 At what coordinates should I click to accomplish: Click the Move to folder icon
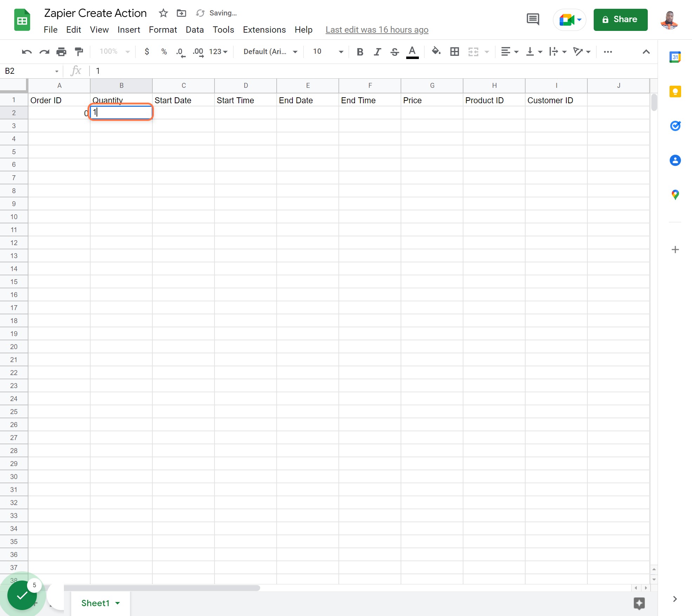point(181,13)
